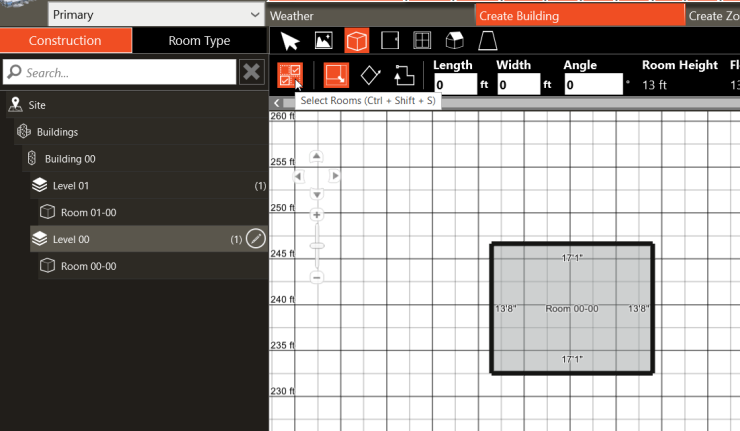
Task: Activate the Select Rooms tool
Action: point(290,76)
